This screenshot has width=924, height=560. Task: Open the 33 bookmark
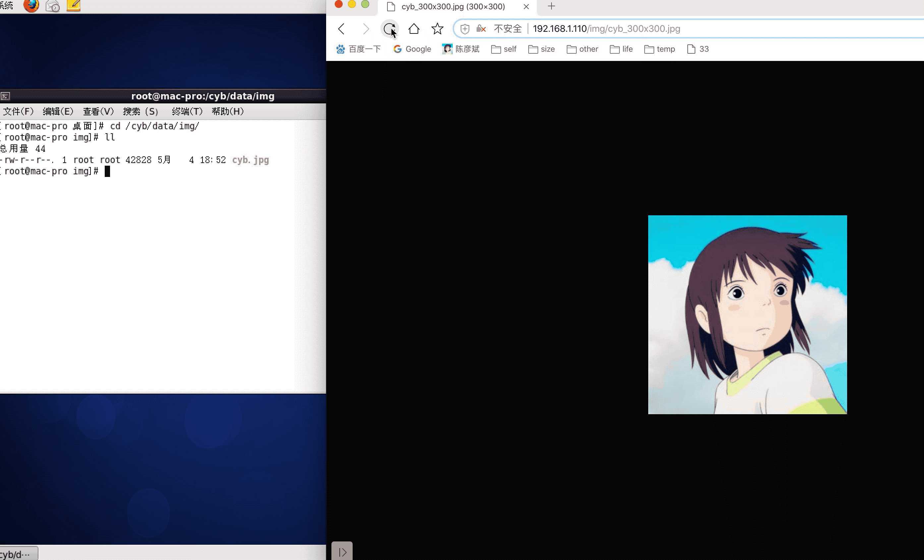698,49
